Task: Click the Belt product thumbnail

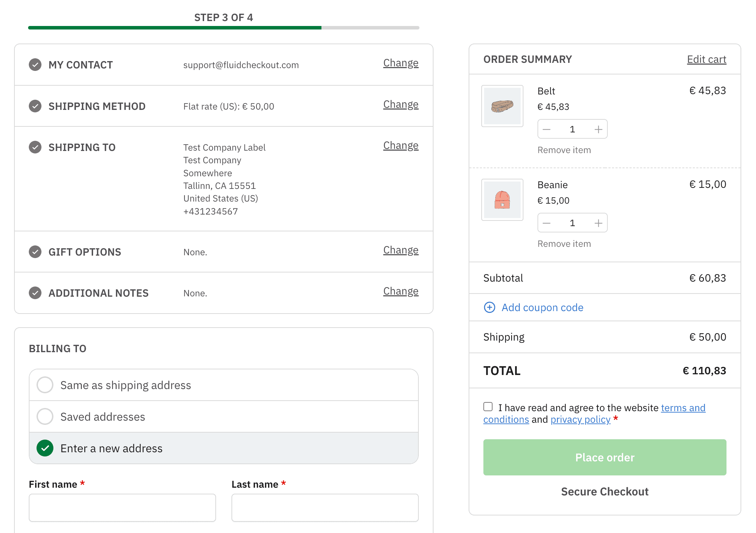Action: (x=502, y=106)
